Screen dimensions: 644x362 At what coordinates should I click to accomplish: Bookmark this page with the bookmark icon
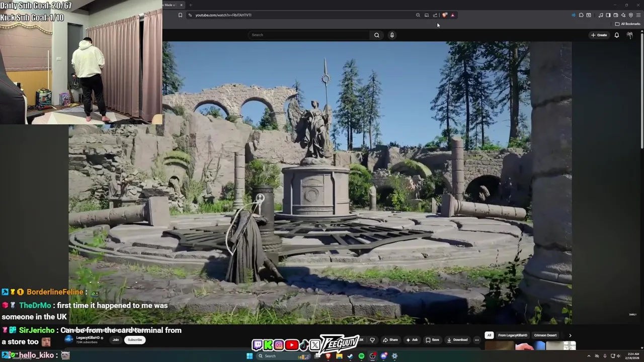180,15
